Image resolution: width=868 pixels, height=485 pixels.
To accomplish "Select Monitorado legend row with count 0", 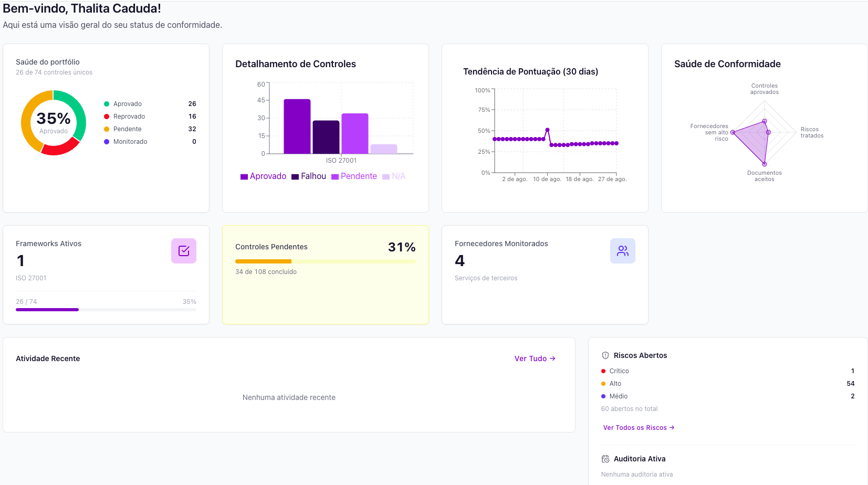I will 150,142.
